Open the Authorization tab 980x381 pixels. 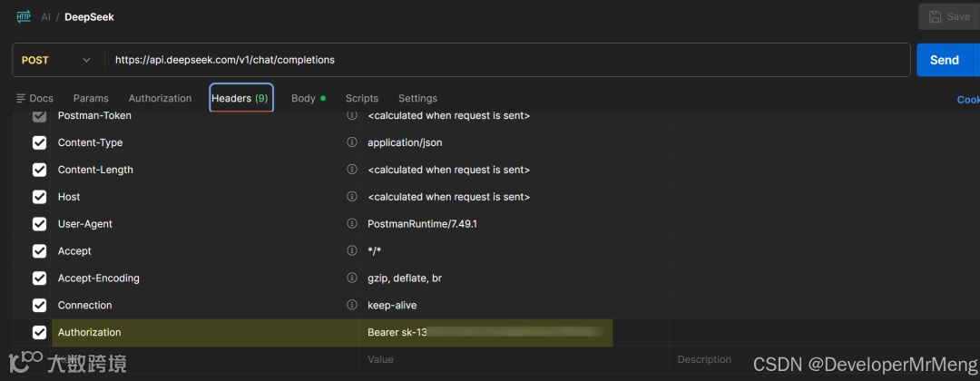[x=160, y=98]
